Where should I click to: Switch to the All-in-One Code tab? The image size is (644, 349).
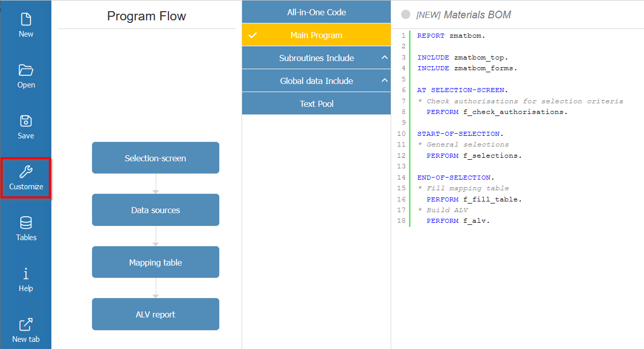[316, 12]
